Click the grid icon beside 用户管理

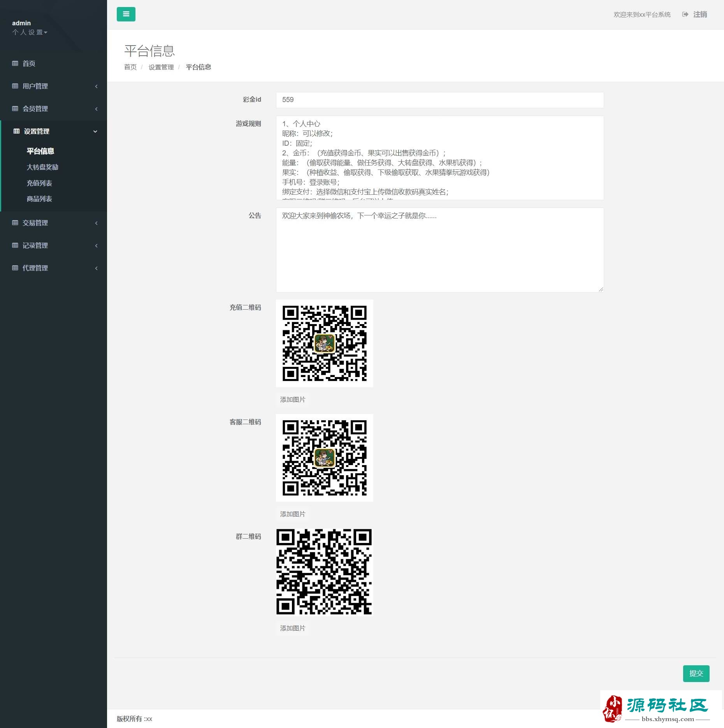pos(15,86)
